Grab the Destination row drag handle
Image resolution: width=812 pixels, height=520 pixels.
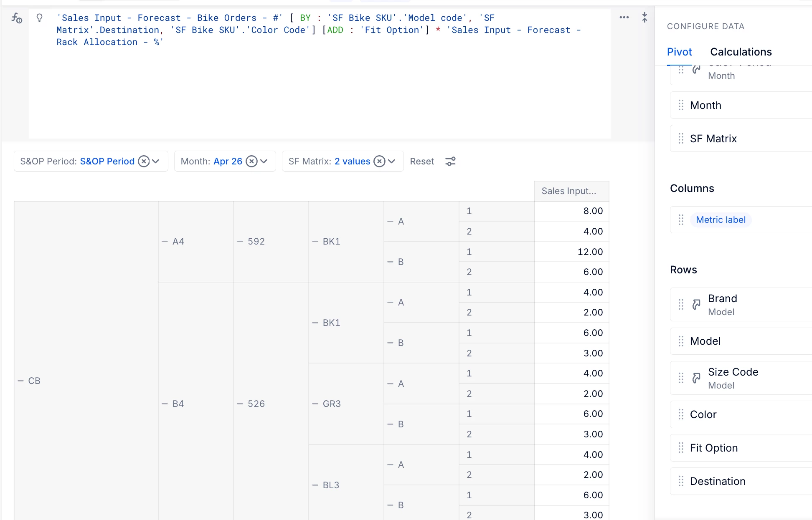pos(681,482)
